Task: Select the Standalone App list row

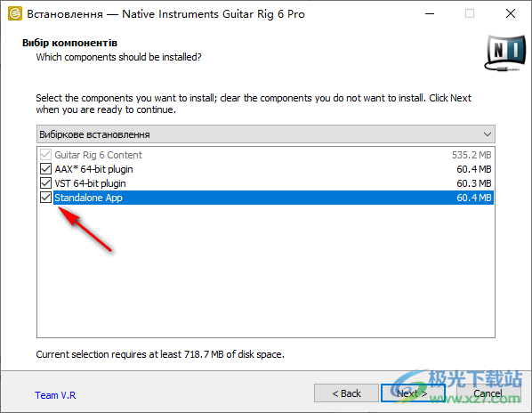Action: [x=273, y=198]
